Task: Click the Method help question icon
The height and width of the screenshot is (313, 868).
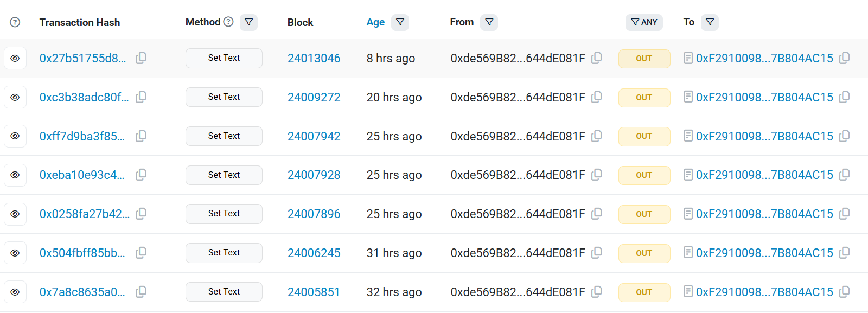Action: point(228,22)
